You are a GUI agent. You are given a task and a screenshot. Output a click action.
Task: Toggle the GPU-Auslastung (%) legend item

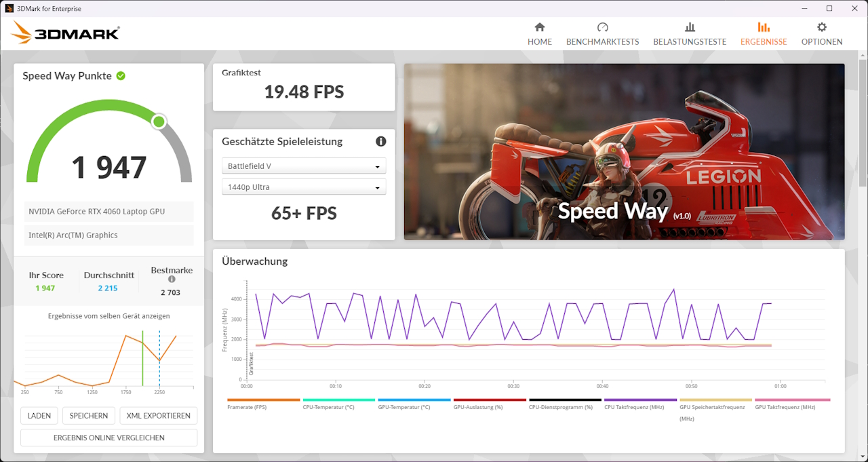(x=489, y=404)
